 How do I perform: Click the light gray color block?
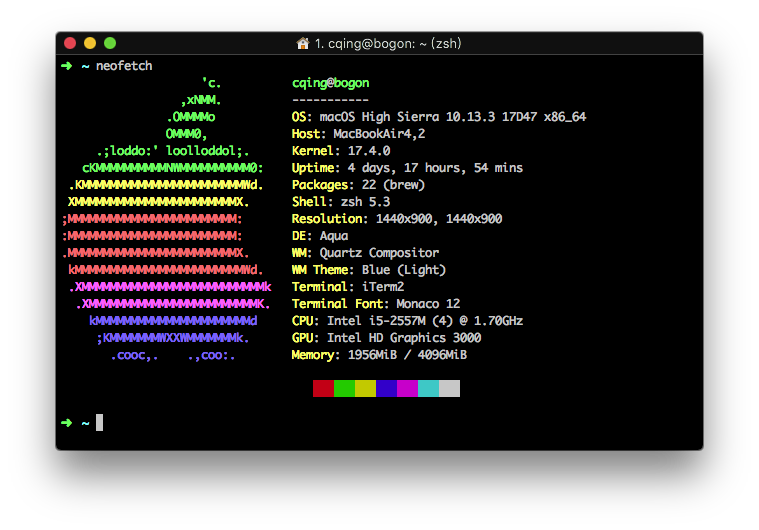point(449,389)
